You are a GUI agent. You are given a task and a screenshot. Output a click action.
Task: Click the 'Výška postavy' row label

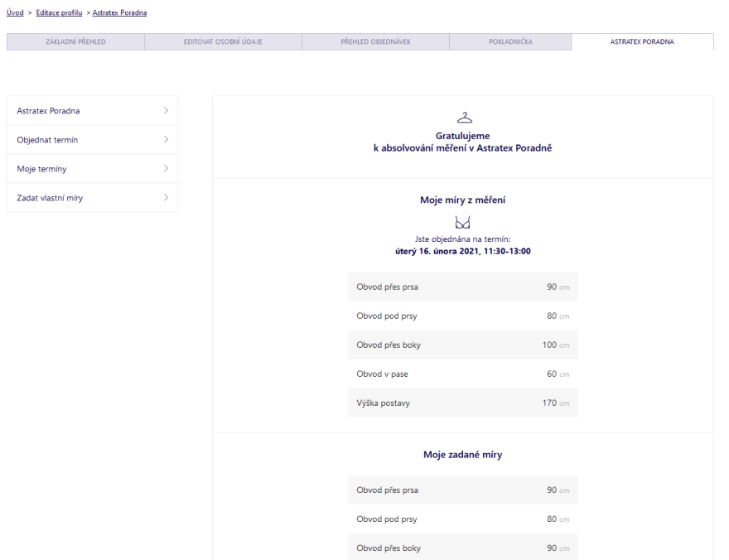click(x=383, y=403)
